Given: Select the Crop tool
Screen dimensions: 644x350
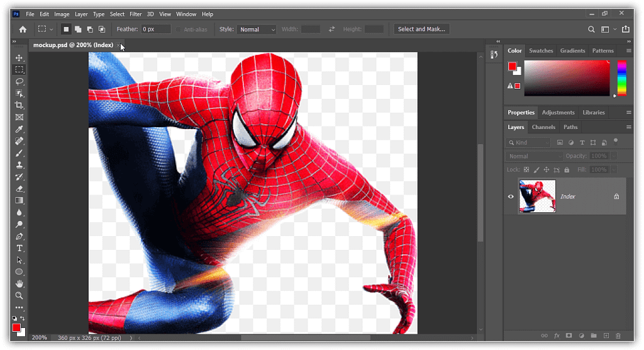Looking at the screenshot, I should pos(19,105).
